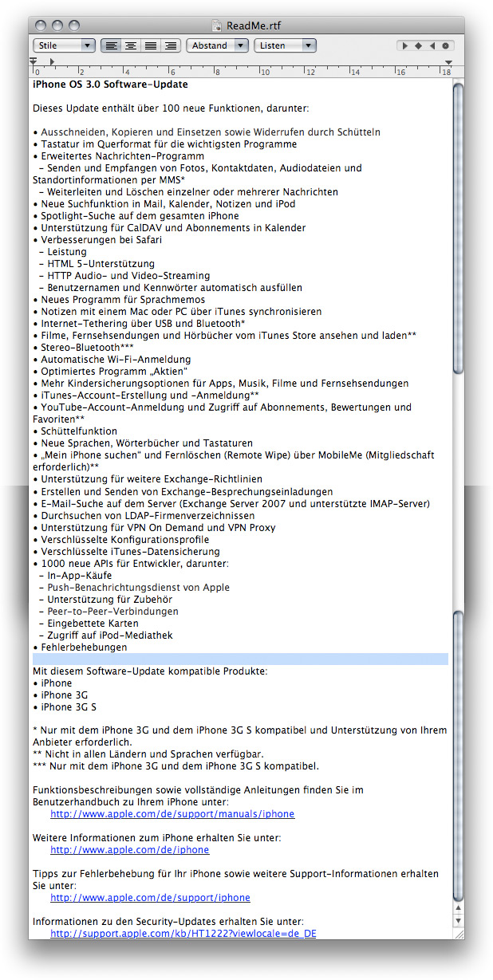Click the text 'Peer-to-Peer-Verbindungen'
The height and width of the screenshot is (980, 493).
112,611
